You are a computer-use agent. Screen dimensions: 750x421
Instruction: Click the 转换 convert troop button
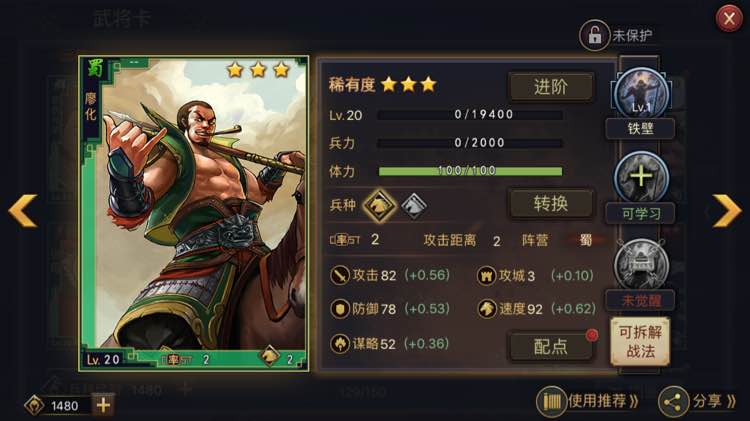coord(551,204)
